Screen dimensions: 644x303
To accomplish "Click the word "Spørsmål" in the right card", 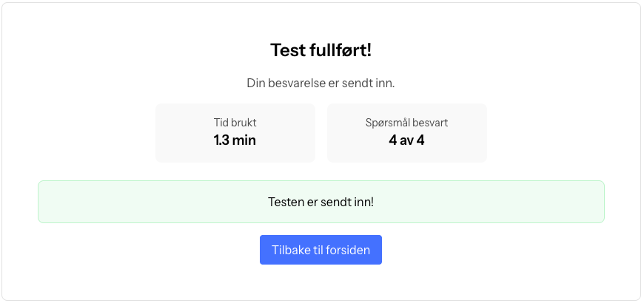I will click(388, 123).
